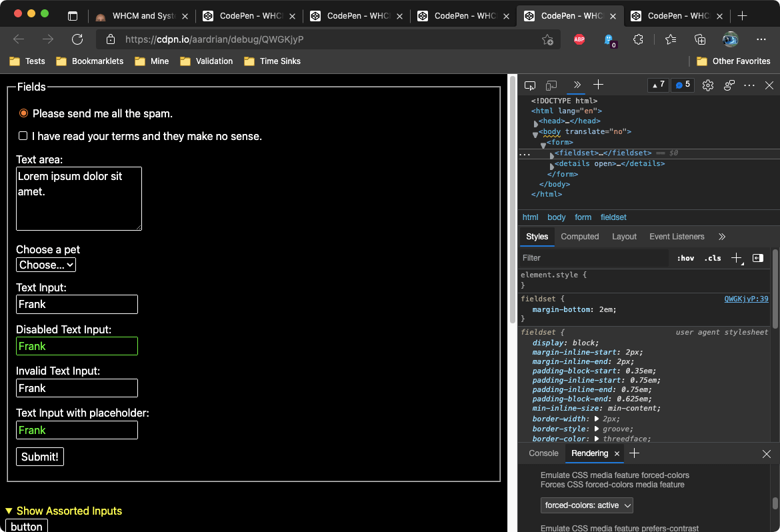The width and height of the screenshot is (780, 532).
Task: Select the body breadcrumb element
Action: click(556, 217)
